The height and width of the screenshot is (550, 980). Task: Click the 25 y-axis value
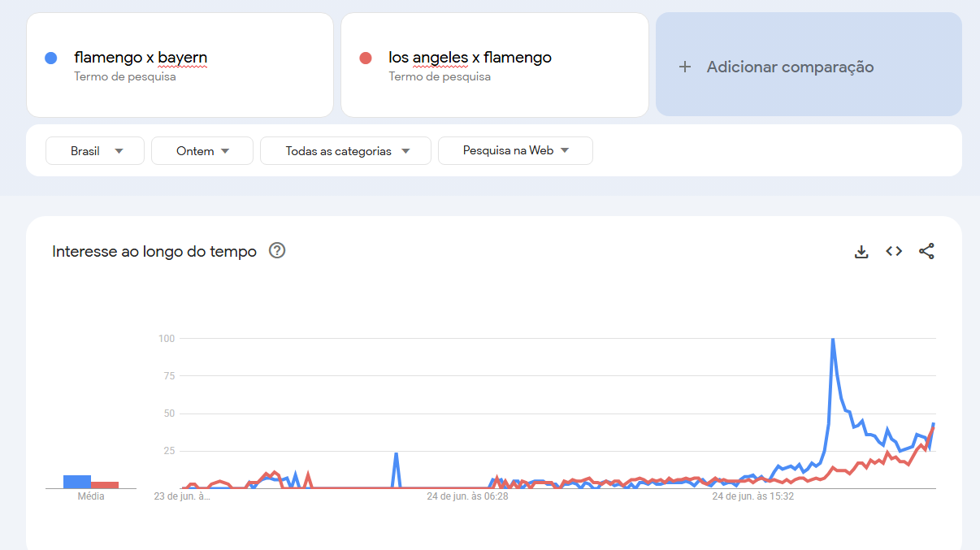tap(169, 451)
